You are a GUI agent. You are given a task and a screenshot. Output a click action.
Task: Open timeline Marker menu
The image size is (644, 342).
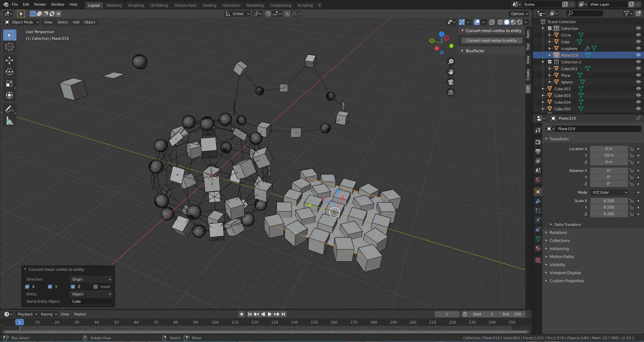coord(80,314)
